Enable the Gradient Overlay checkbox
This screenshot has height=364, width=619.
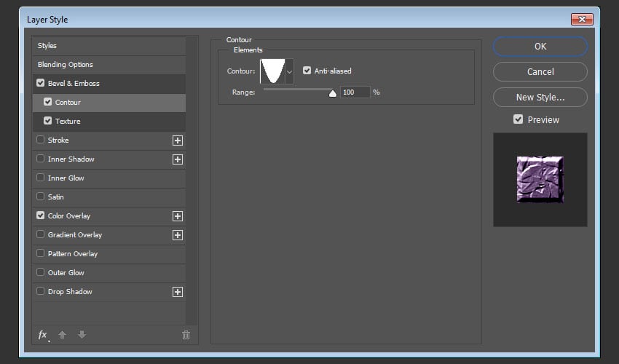coord(40,234)
